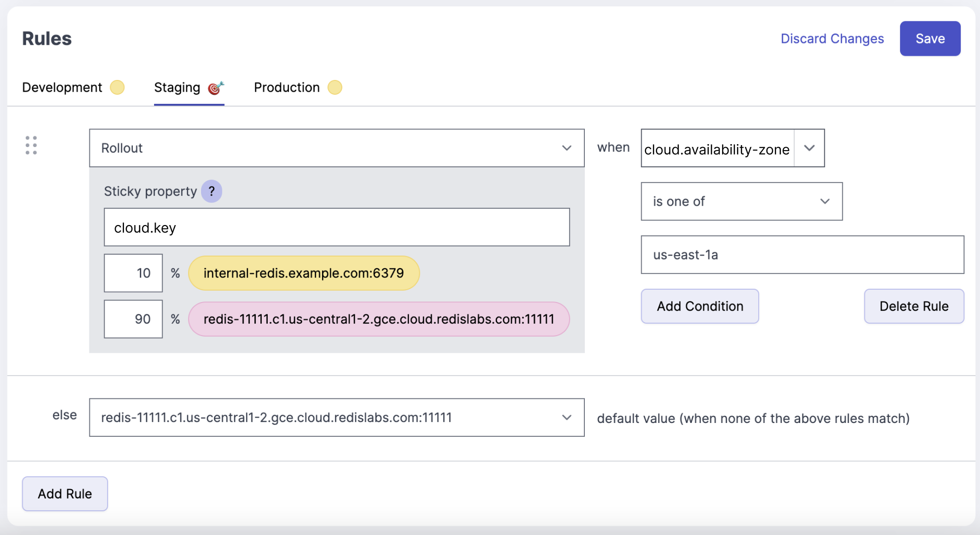Switch to the Production tab
This screenshot has width=980, height=535.
[x=286, y=87]
